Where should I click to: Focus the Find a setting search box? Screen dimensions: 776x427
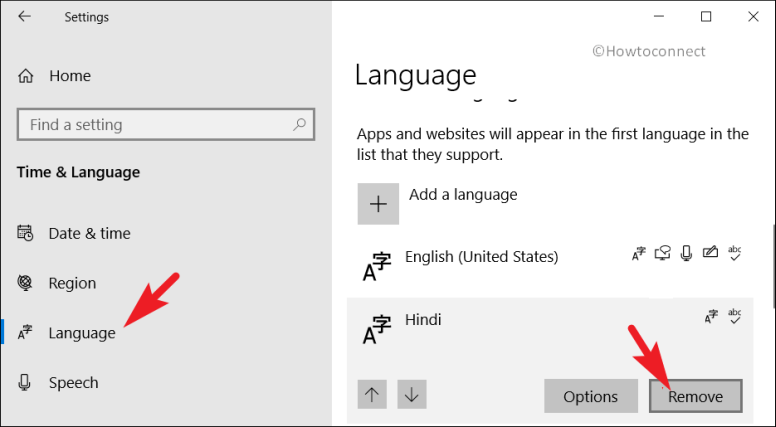pyautogui.click(x=155, y=125)
